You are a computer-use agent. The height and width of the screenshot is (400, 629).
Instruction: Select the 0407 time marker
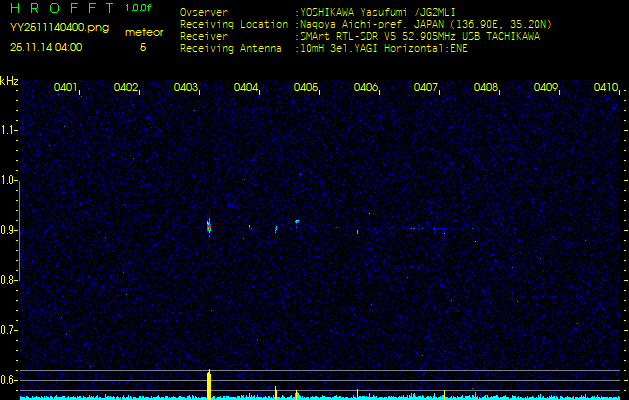click(426, 88)
